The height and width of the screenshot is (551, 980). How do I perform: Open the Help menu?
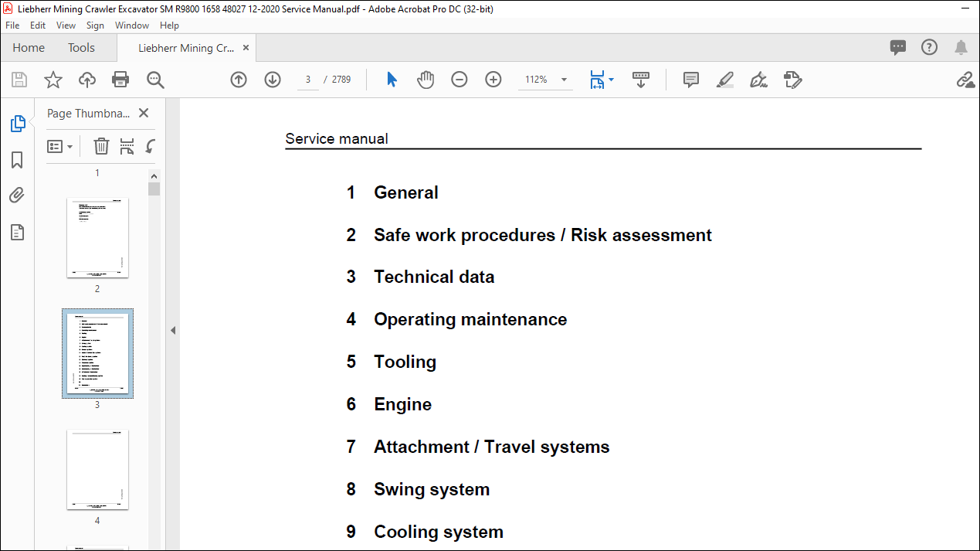(x=169, y=26)
